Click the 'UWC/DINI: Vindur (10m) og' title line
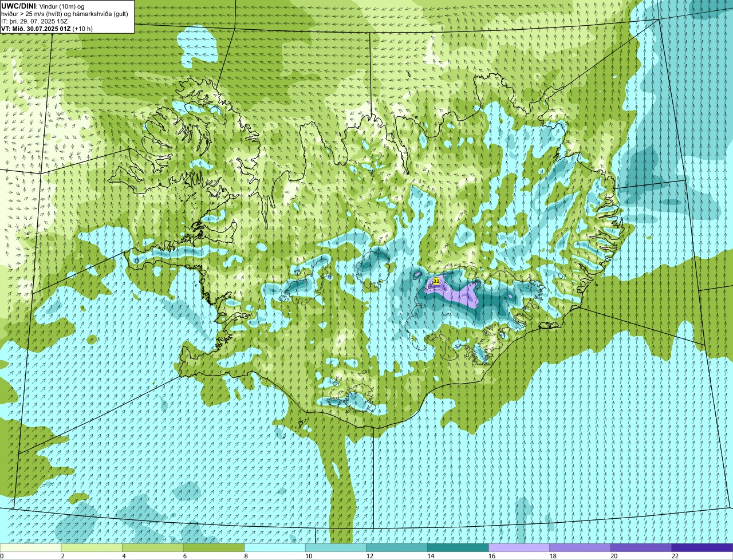 [43, 6]
